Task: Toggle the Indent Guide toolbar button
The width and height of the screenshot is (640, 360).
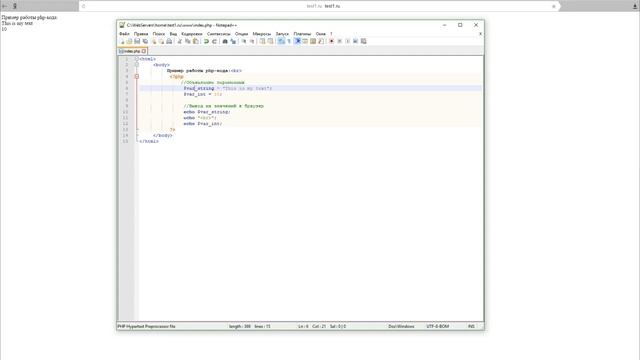Action: tap(298, 41)
